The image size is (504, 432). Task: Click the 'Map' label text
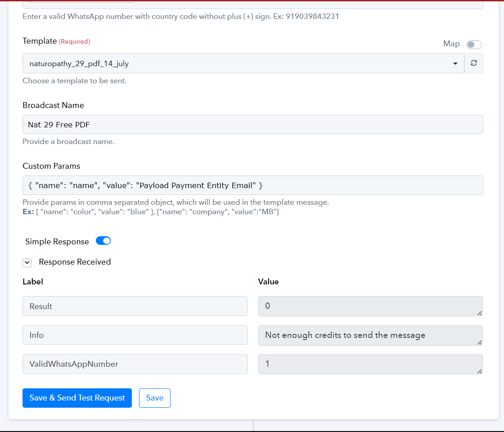[x=451, y=44]
